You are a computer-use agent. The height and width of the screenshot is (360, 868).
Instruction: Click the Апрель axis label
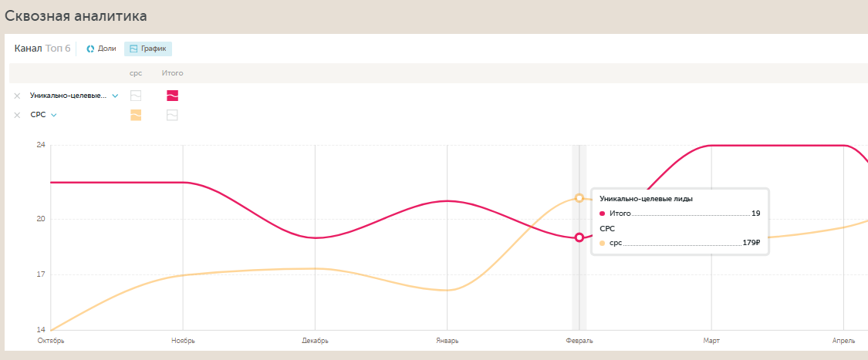click(x=843, y=341)
